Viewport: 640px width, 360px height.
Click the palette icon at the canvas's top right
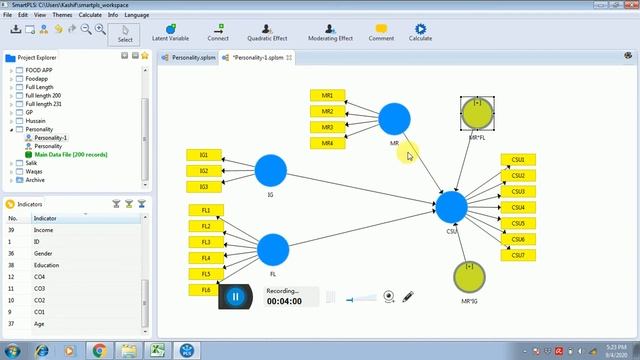(628, 56)
